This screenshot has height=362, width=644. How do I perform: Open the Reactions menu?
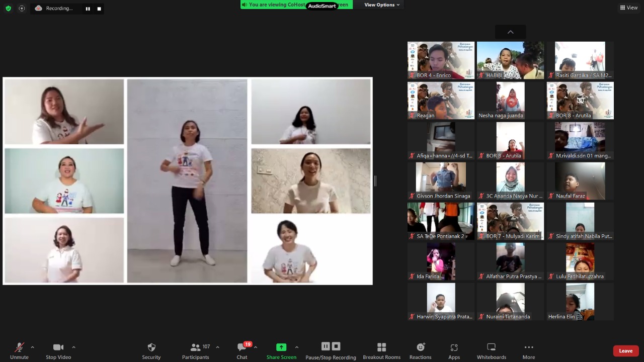tap(420, 350)
